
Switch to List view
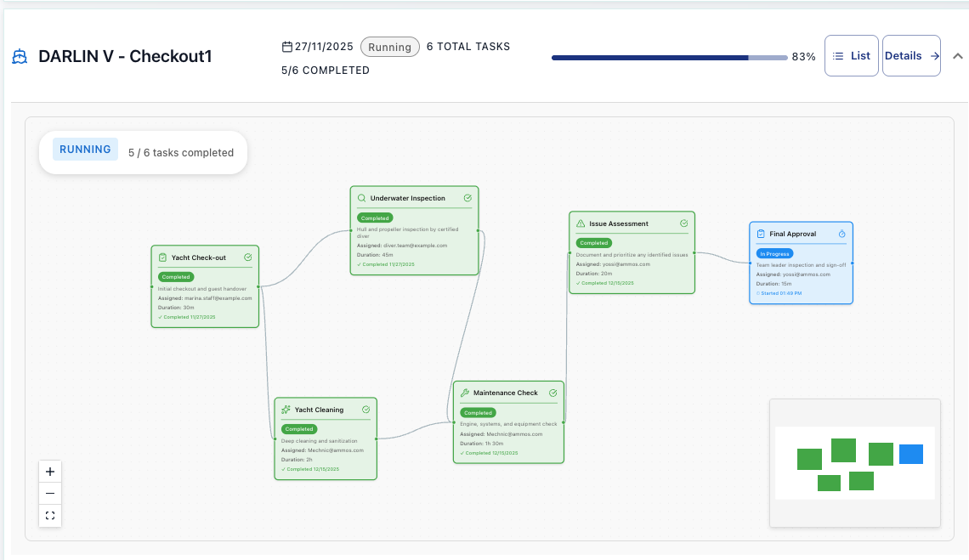click(851, 55)
